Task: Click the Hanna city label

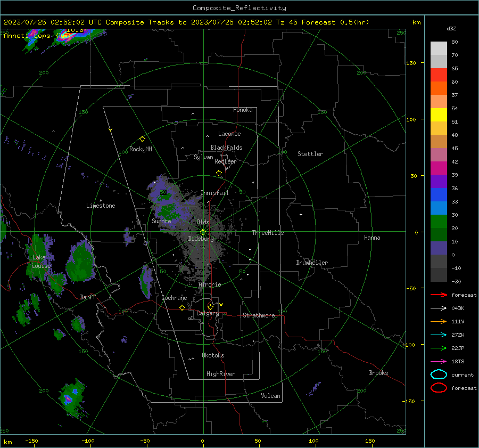Action: point(372,238)
